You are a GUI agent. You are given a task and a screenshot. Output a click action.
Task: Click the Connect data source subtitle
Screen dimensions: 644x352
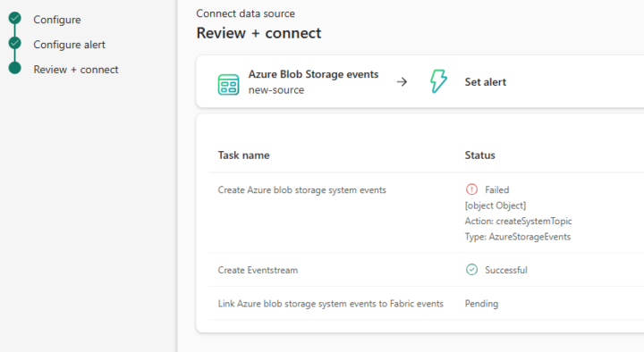point(245,13)
